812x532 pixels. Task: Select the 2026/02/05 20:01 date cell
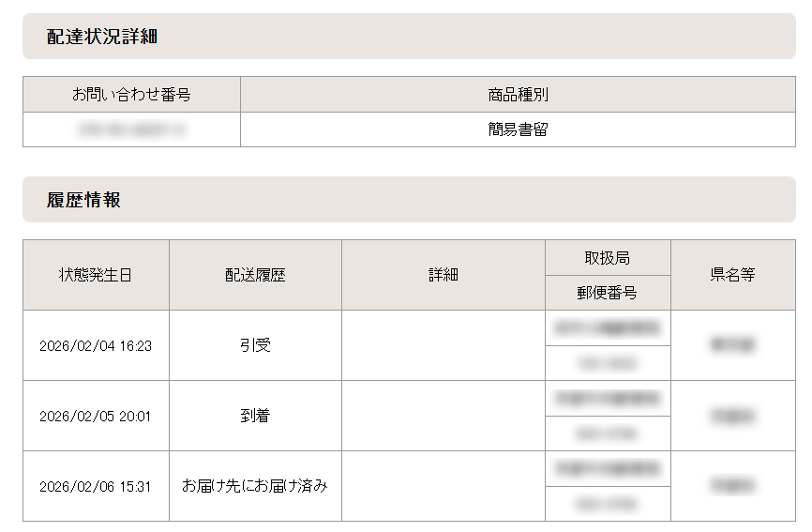[x=96, y=416]
